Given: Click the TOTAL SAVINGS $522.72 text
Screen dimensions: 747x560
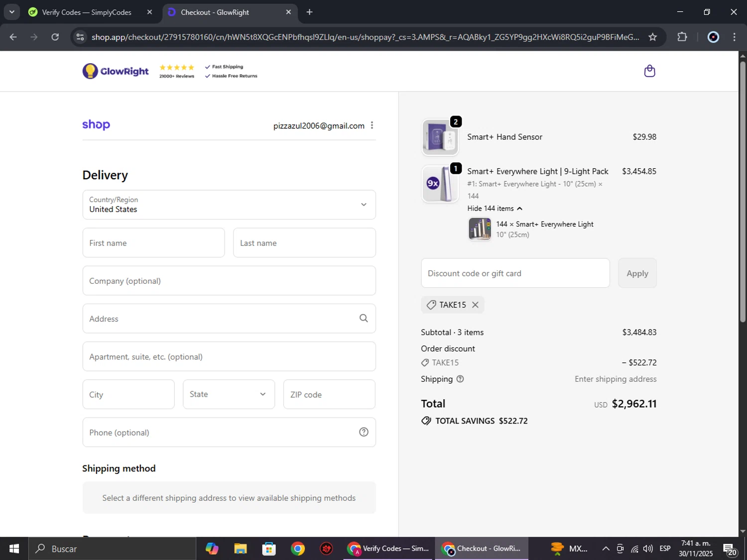Looking at the screenshot, I should click(x=481, y=421).
